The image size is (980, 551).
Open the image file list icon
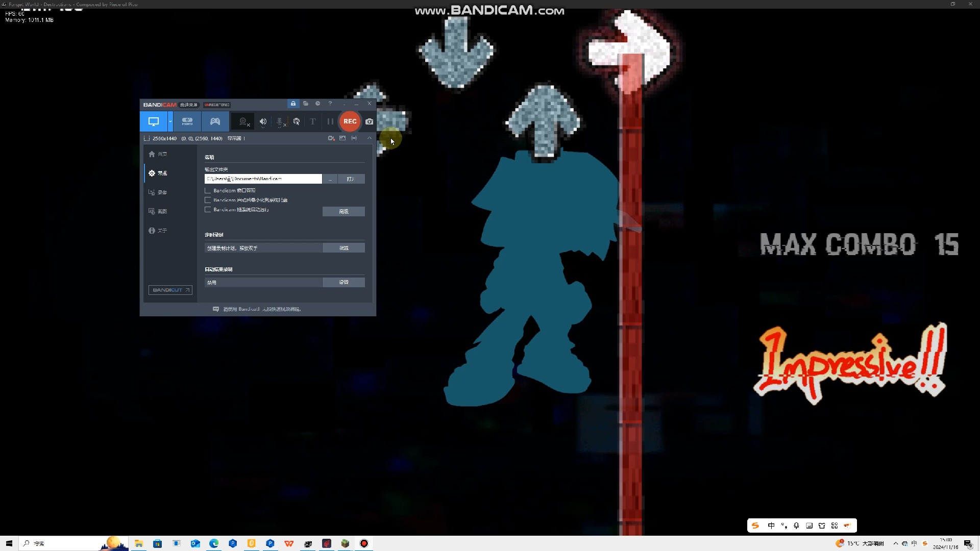[342, 138]
